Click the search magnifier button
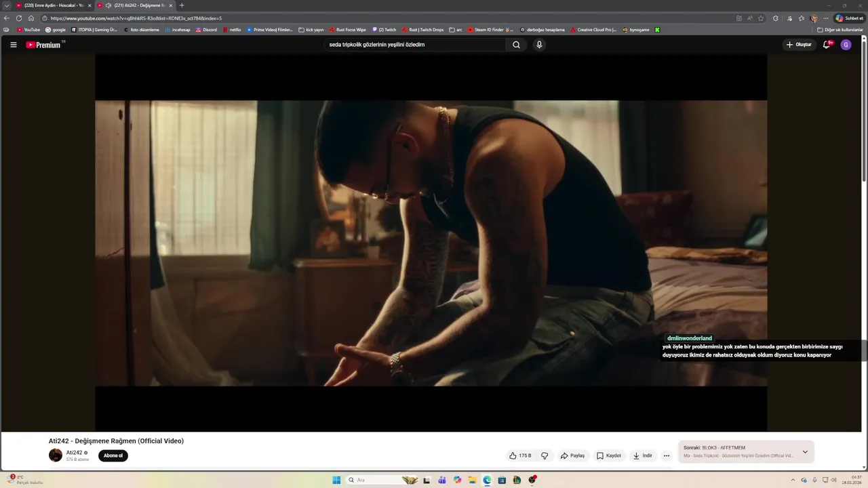Image resolution: width=868 pixels, height=488 pixels. (x=516, y=45)
